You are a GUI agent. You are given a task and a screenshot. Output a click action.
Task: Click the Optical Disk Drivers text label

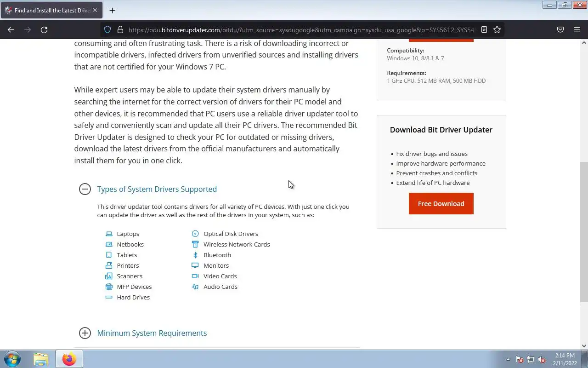point(231,234)
